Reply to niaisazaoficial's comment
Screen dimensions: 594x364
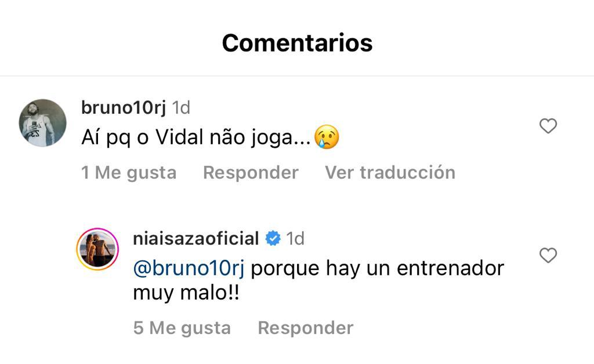coord(305,327)
